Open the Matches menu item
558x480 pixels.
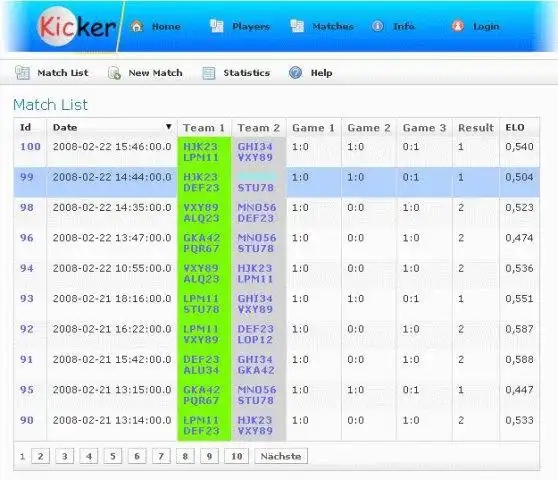coord(333,27)
